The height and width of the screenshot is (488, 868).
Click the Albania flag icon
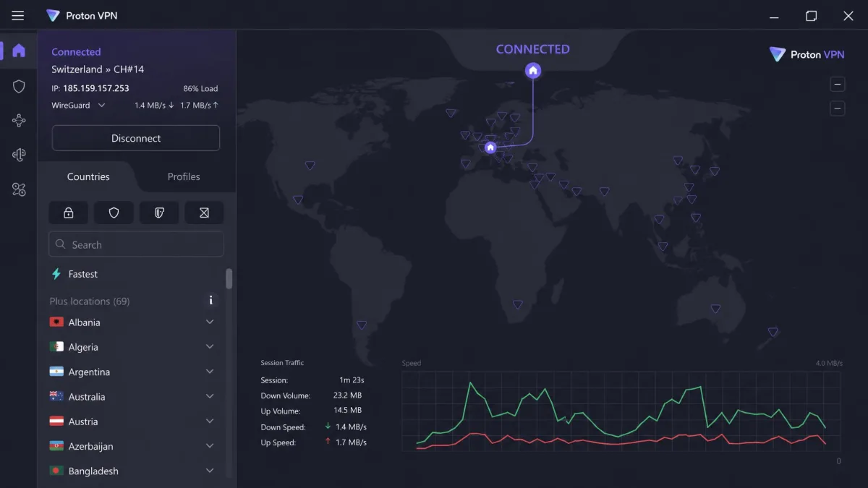56,322
